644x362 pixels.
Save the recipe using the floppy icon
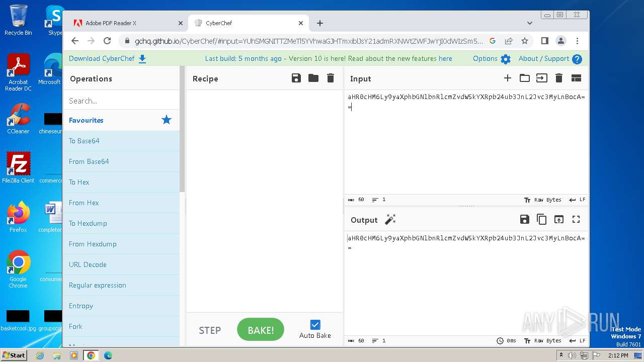[296, 78]
